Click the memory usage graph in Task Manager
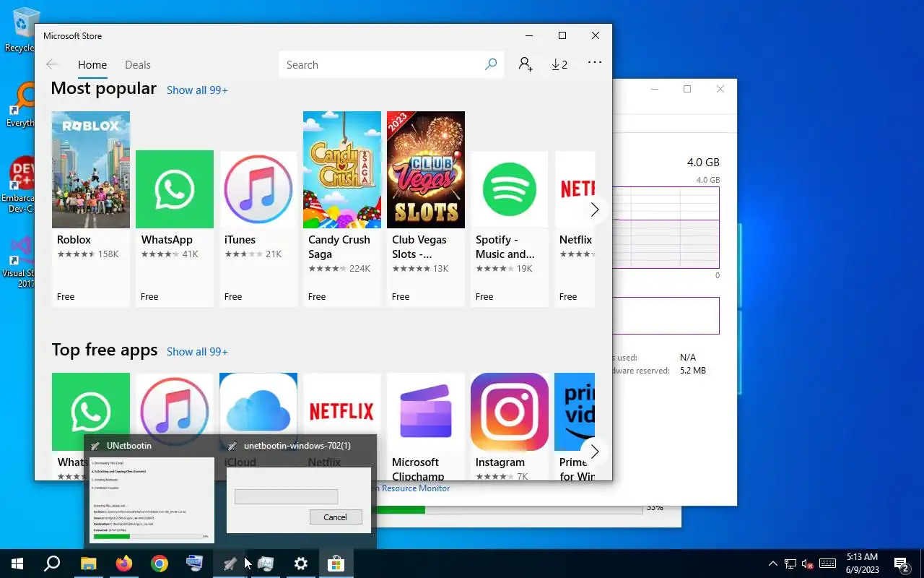Image resolution: width=924 pixels, height=578 pixels. 666,227
